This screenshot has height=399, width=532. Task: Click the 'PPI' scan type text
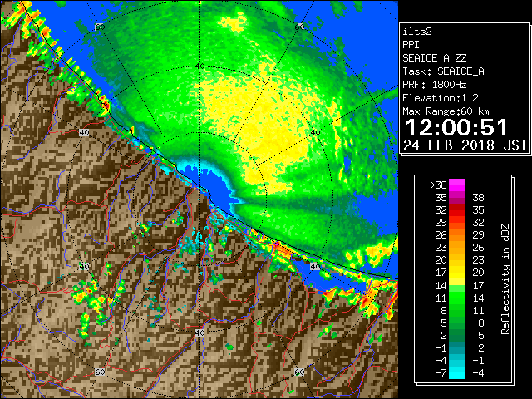point(411,45)
